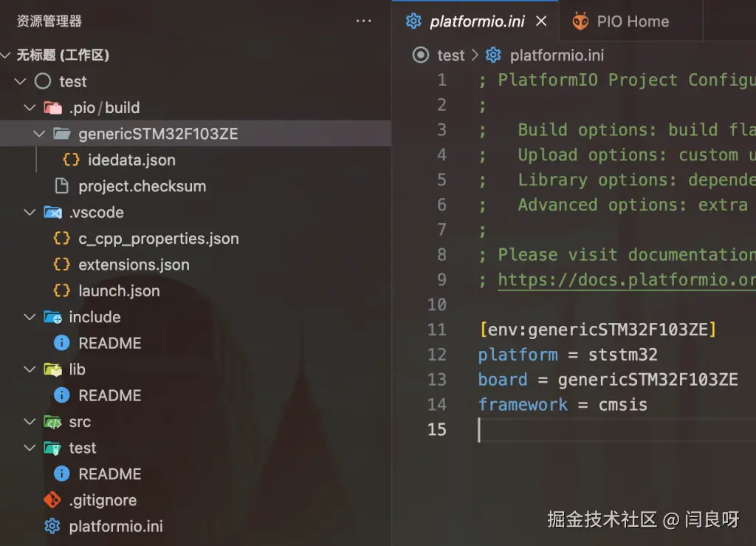Collapse the 无标题 (工作区) workspace root
756x546 pixels.
[x=6, y=55]
